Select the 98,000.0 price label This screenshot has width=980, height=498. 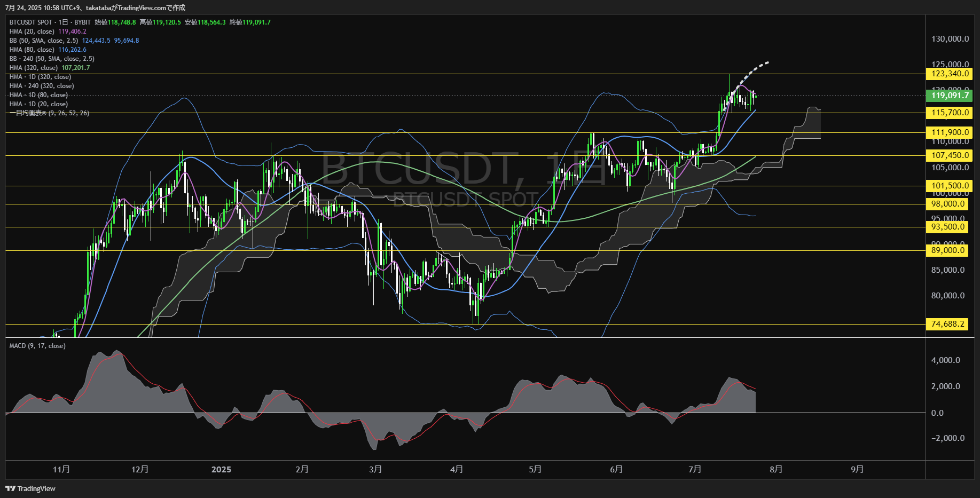(947, 204)
